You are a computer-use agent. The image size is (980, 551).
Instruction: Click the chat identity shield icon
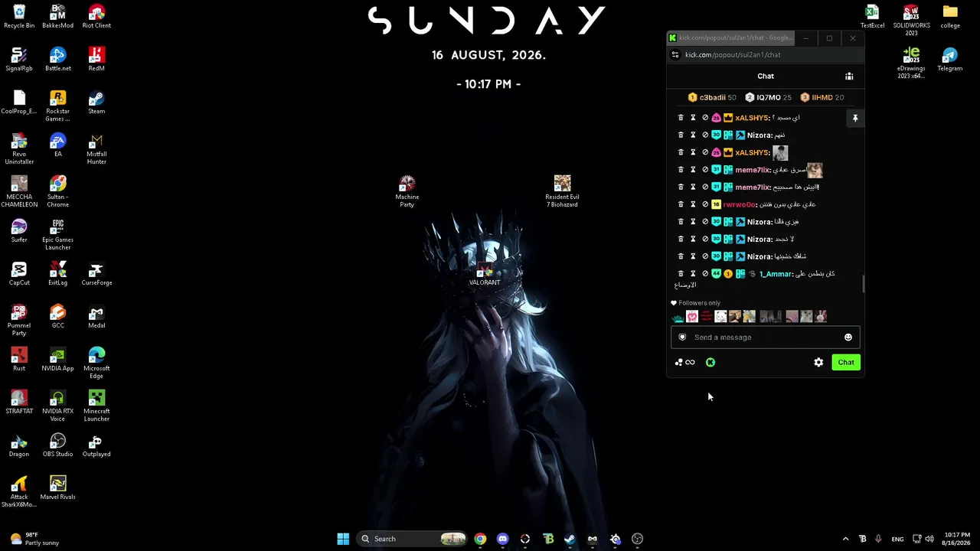click(682, 337)
